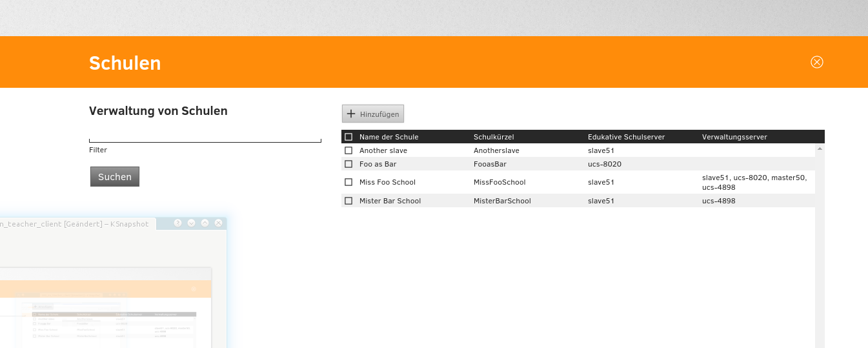Open the Mister Bar School entry
The image size is (868, 348).
[x=390, y=201]
